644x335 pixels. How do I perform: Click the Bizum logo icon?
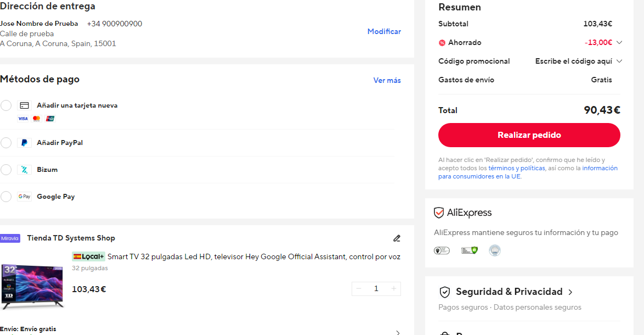[24, 169]
